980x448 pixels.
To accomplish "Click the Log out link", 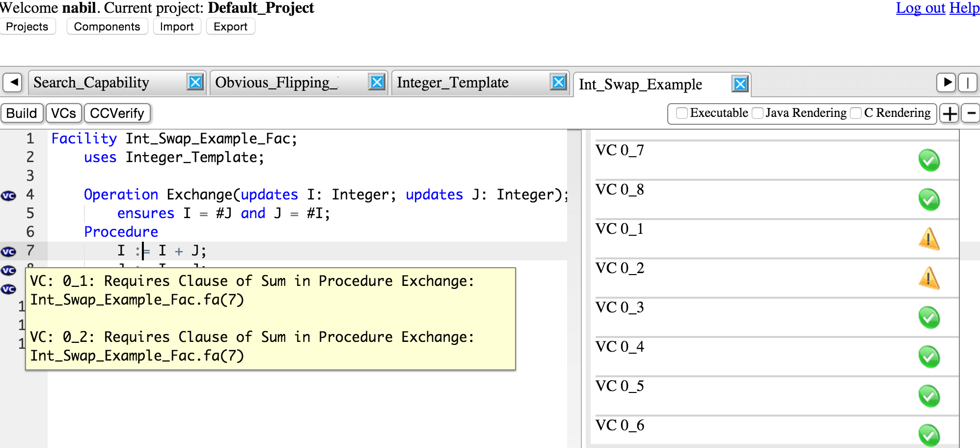I will click(920, 8).
